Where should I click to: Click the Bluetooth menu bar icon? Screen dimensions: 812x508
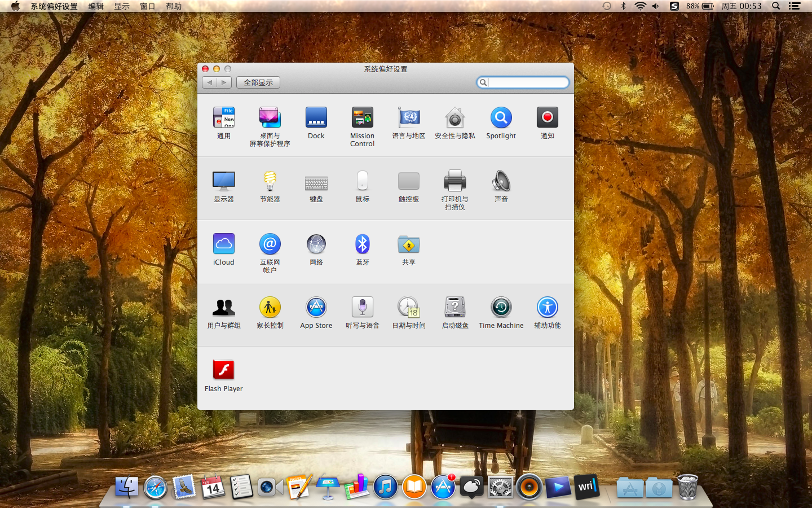(x=623, y=6)
